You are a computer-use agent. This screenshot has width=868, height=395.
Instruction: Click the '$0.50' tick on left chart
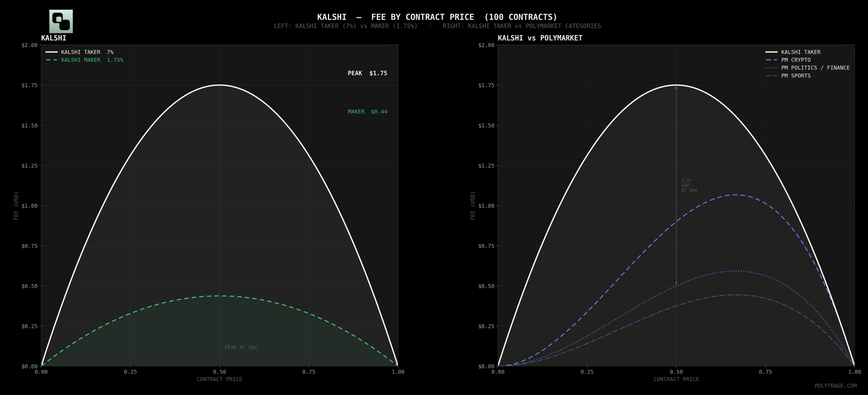pos(30,286)
